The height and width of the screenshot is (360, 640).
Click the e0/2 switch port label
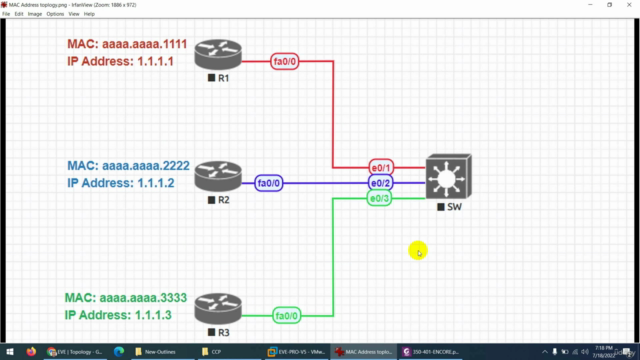click(x=380, y=183)
